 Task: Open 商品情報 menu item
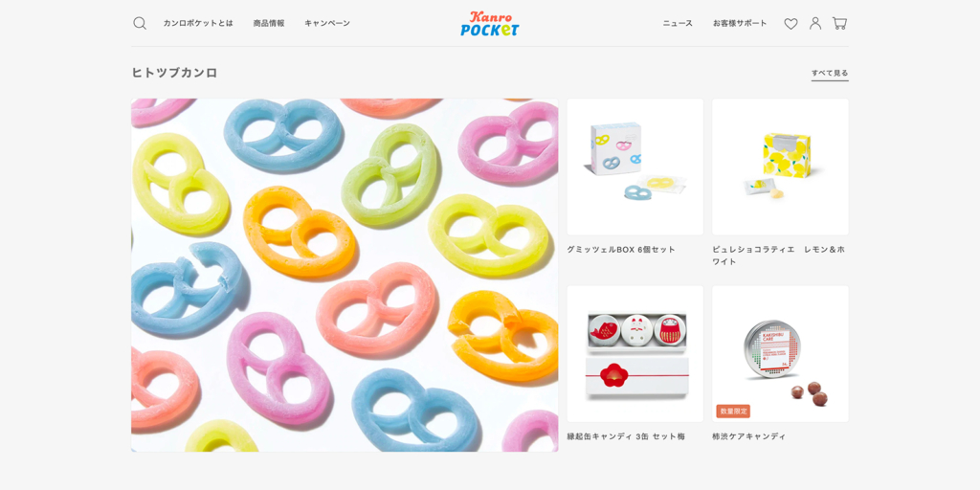tap(269, 23)
